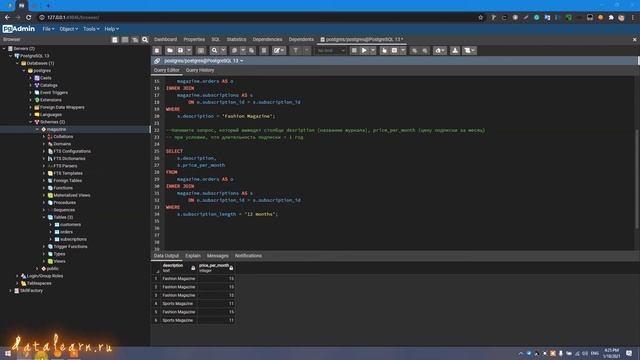Click the Browser panel filtered rows icon
This screenshot has height=360, width=640.
tap(135, 40)
